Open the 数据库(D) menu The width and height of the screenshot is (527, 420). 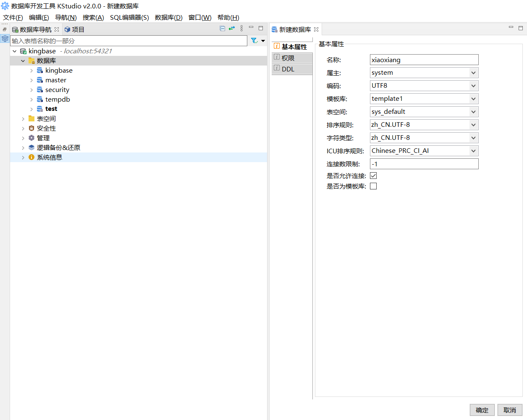169,17
